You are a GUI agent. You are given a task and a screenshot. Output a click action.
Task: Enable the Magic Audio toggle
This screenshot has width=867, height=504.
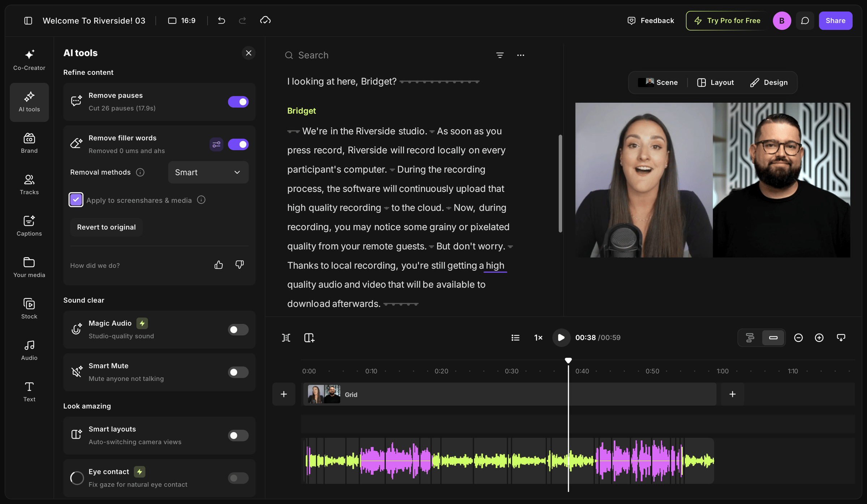coord(238,329)
